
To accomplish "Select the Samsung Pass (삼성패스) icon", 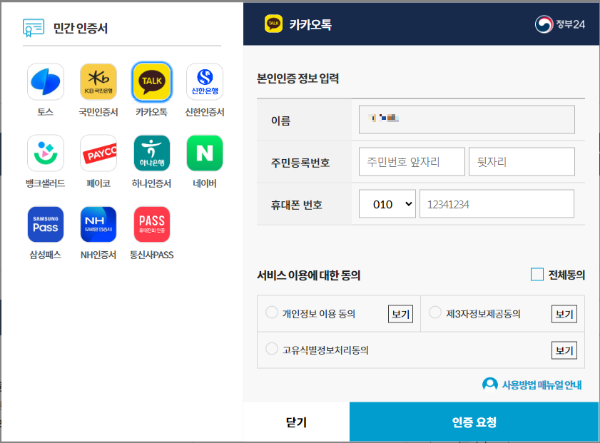I will tap(46, 225).
